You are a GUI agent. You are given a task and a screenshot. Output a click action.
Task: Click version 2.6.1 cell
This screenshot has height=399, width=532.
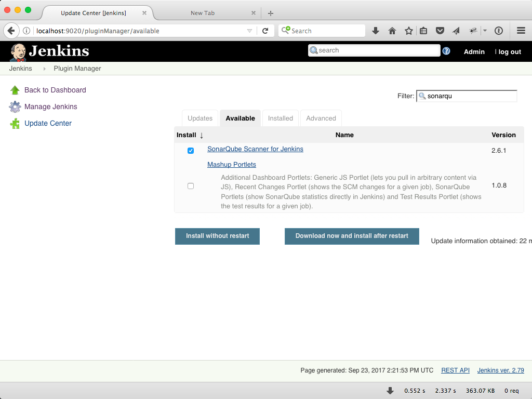click(x=499, y=151)
